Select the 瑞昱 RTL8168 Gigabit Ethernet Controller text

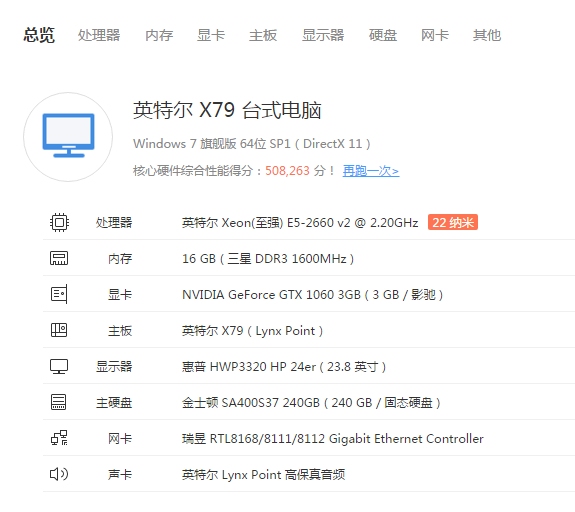333,439
